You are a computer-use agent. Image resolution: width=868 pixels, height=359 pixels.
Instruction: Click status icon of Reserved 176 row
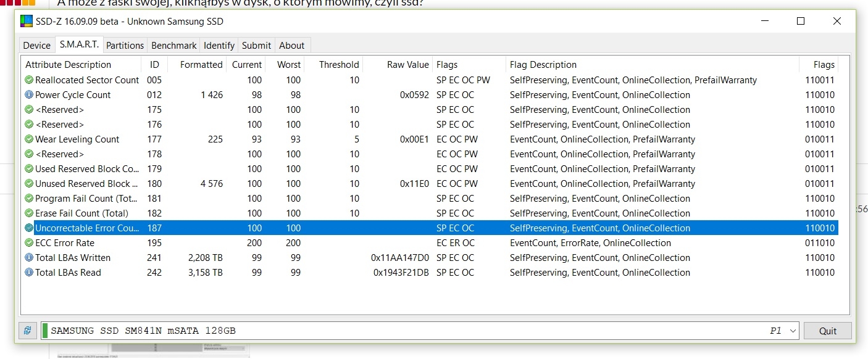pyautogui.click(x=29, y=125)
